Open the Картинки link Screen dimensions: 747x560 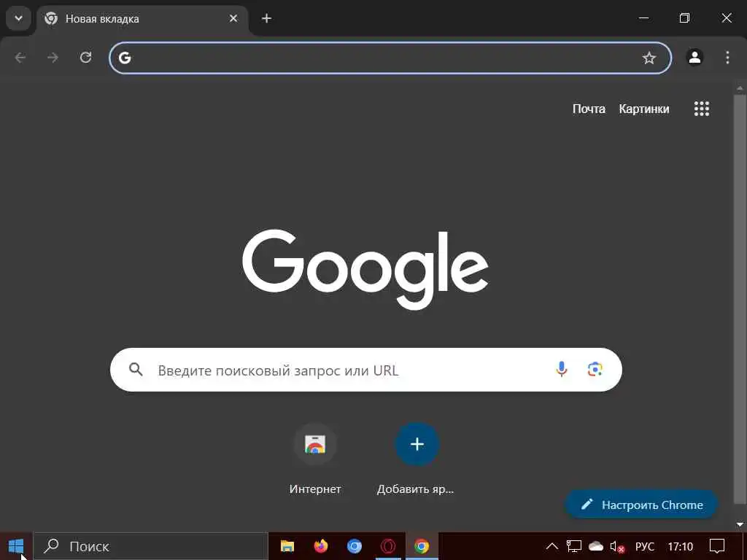coord(644,109)
